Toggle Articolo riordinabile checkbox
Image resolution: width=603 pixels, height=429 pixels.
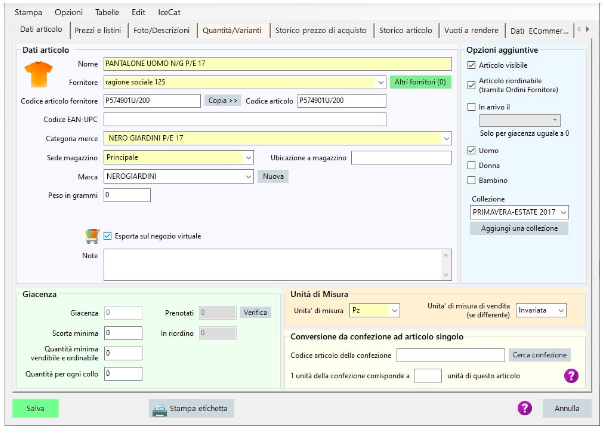pyautogui.click(x=471, y=85)
